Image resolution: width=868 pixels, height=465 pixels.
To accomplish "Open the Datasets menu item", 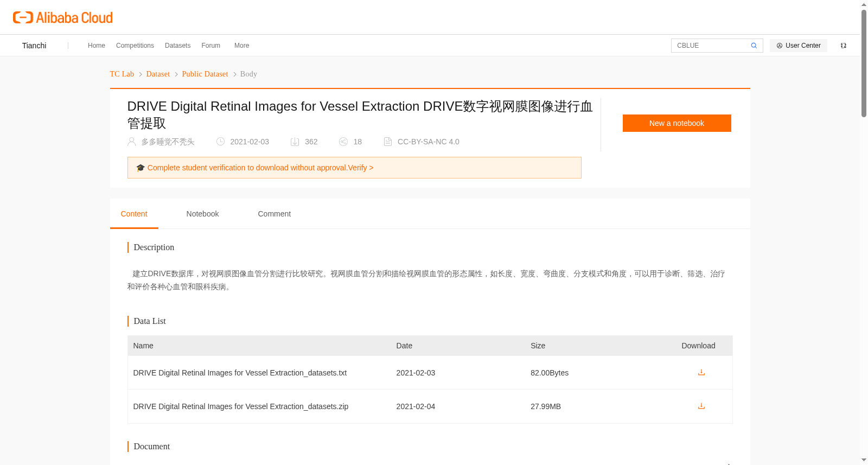I will pyautogui.click(x=177, y=46).
